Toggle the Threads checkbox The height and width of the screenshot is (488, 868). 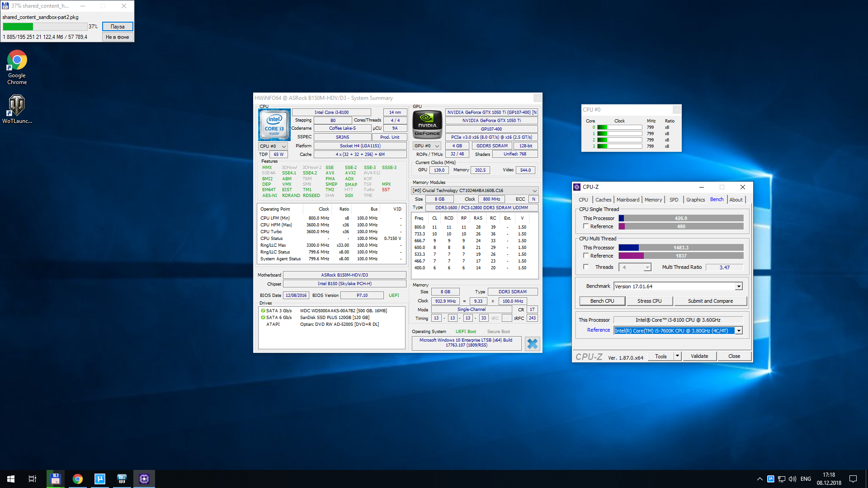(586, 267)
